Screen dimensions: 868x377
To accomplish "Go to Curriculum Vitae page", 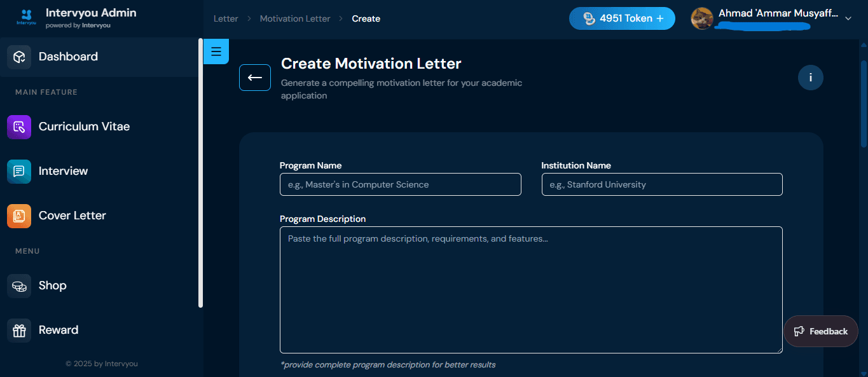I will pyautogui.click(x=99, y=127).
